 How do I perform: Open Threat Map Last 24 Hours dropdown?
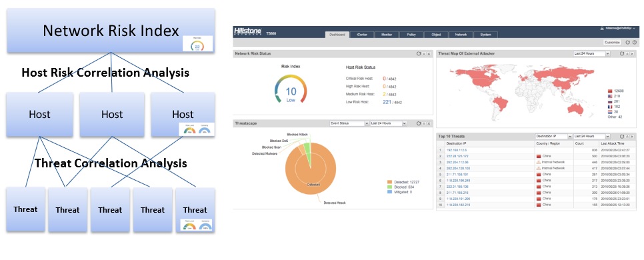click(591, 53)
